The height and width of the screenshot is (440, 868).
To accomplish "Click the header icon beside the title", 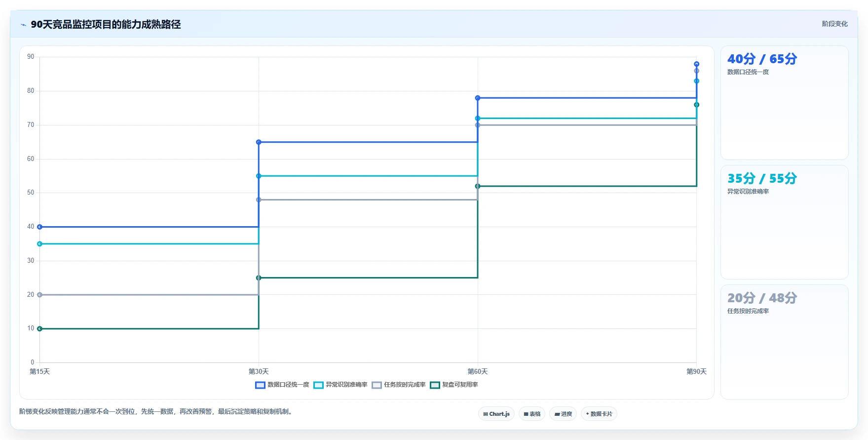I will [x=23, y=25].
